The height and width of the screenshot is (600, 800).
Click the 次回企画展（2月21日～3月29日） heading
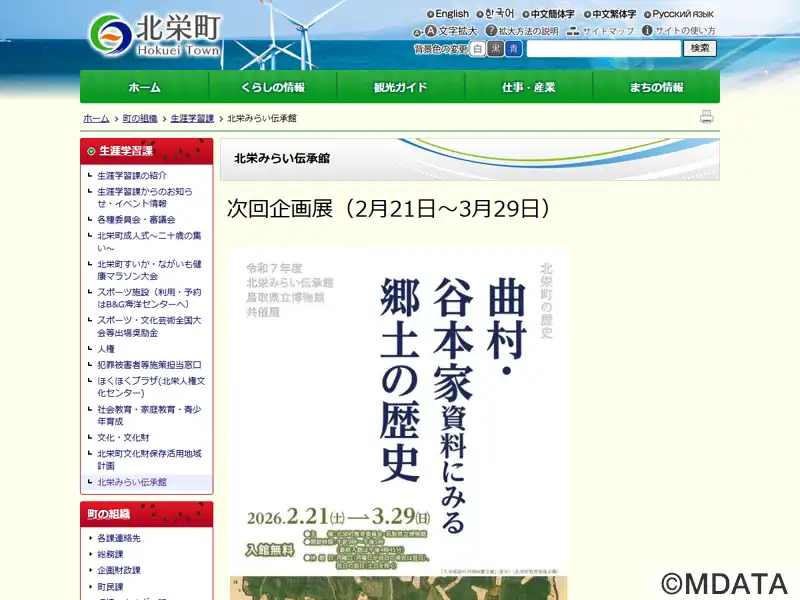(x=389, y=209)
